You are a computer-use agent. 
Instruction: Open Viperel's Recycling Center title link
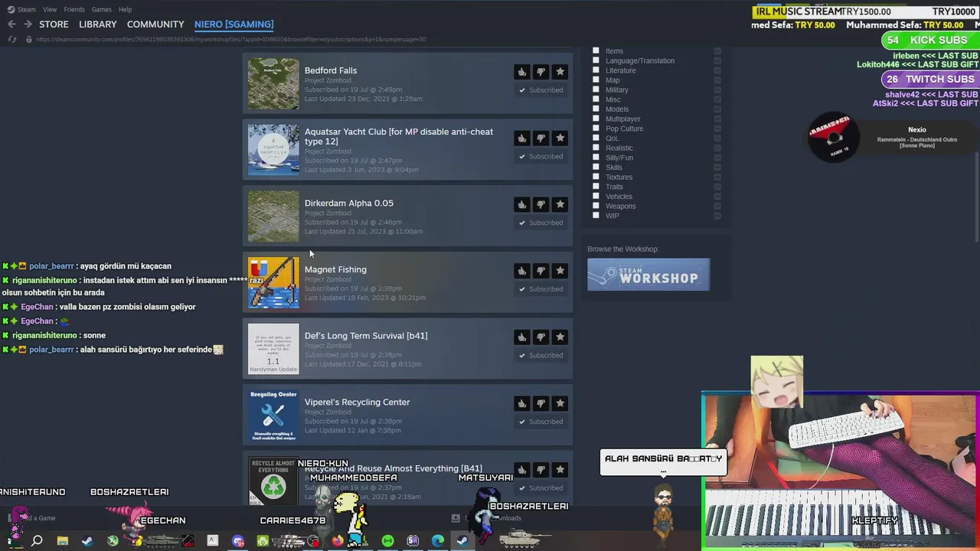(x=357, y=402)
